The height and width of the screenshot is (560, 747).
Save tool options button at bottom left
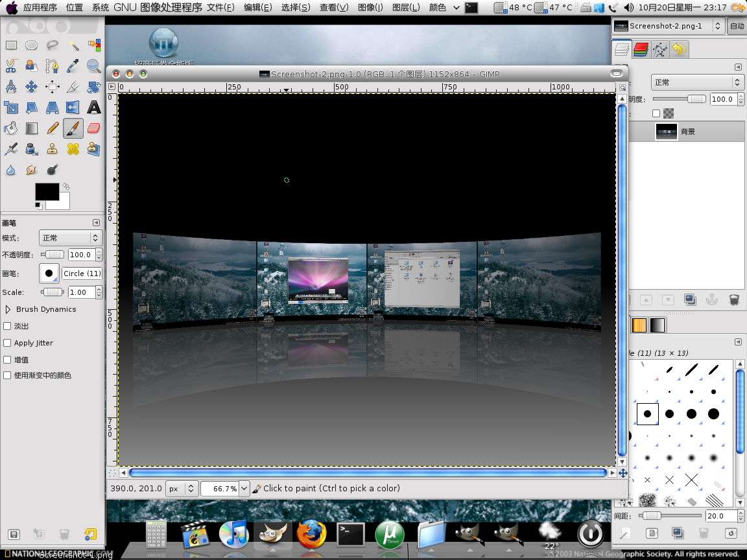14,534
